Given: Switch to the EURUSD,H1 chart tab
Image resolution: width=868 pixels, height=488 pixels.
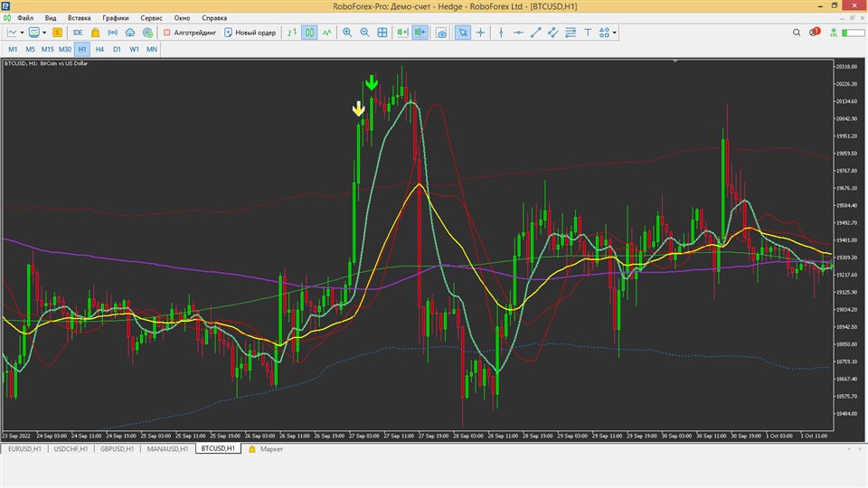Looking at the screenshot, I should [x=24, y=449].
